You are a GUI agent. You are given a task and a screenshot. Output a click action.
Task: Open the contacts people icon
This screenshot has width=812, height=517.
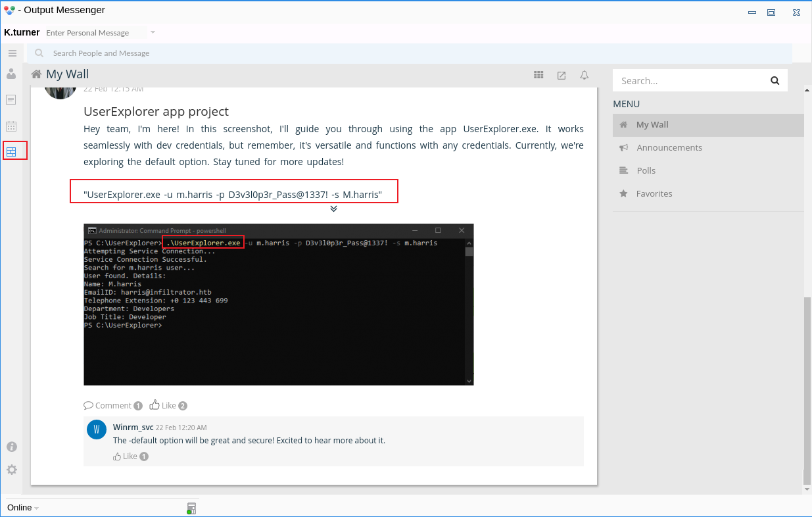point(11,74)
